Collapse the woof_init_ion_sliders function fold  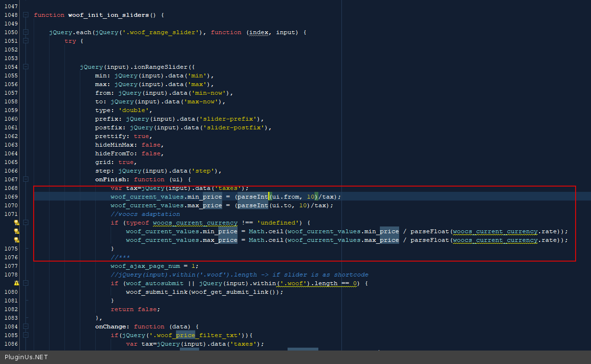(x=25, y=15)
